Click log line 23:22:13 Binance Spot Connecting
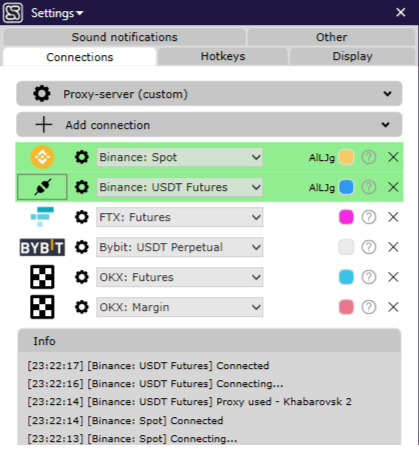 tap(132, 439)
